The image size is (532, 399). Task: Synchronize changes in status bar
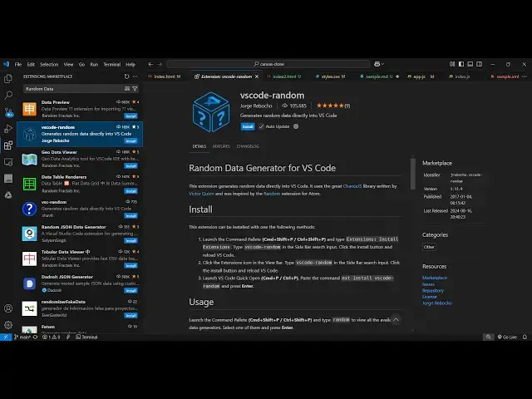[x=35, y=337]
